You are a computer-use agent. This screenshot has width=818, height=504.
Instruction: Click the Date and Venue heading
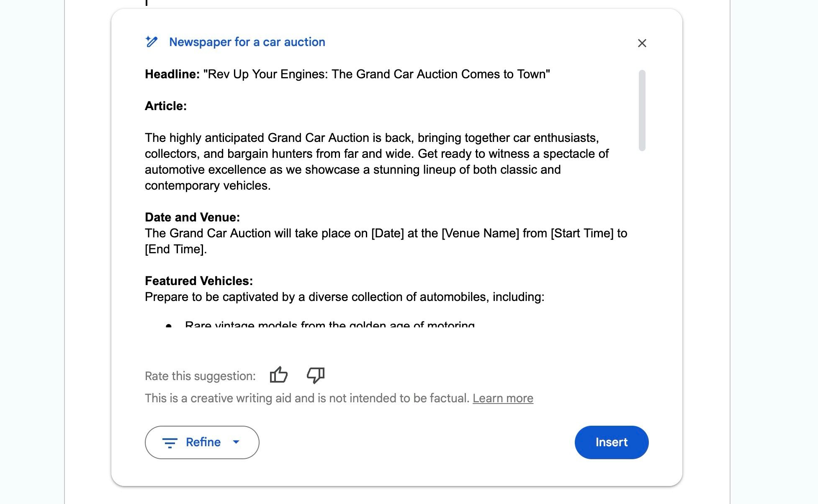click(192, 217)
